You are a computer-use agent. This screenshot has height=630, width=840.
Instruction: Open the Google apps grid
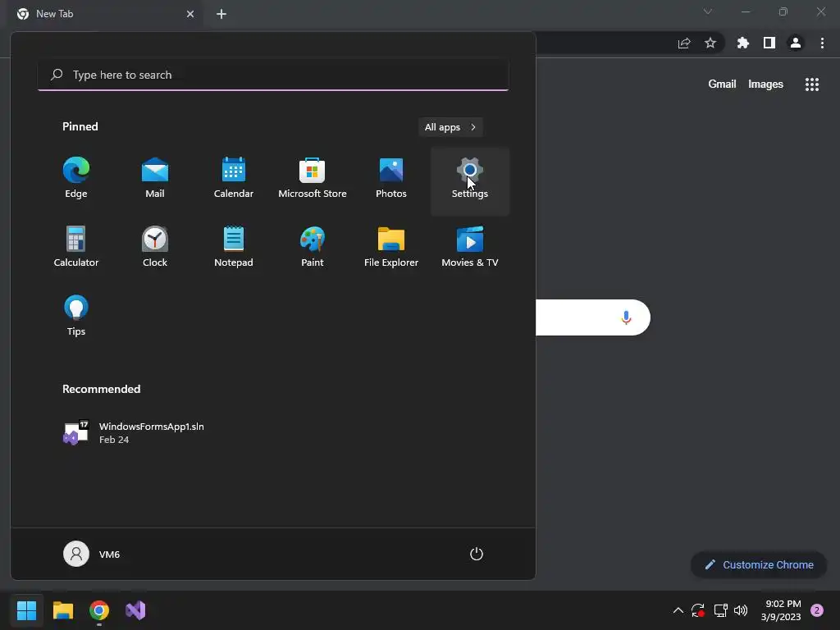point(812,84)
